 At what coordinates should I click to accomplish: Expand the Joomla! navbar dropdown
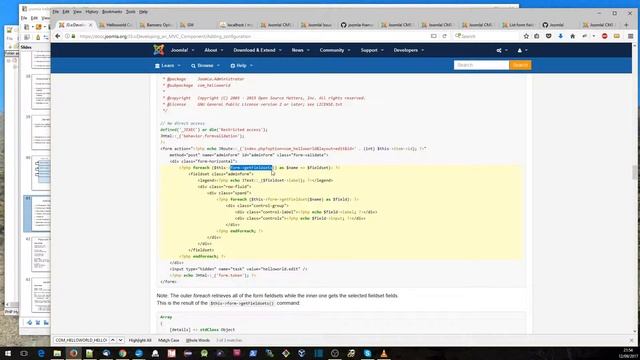182,50
